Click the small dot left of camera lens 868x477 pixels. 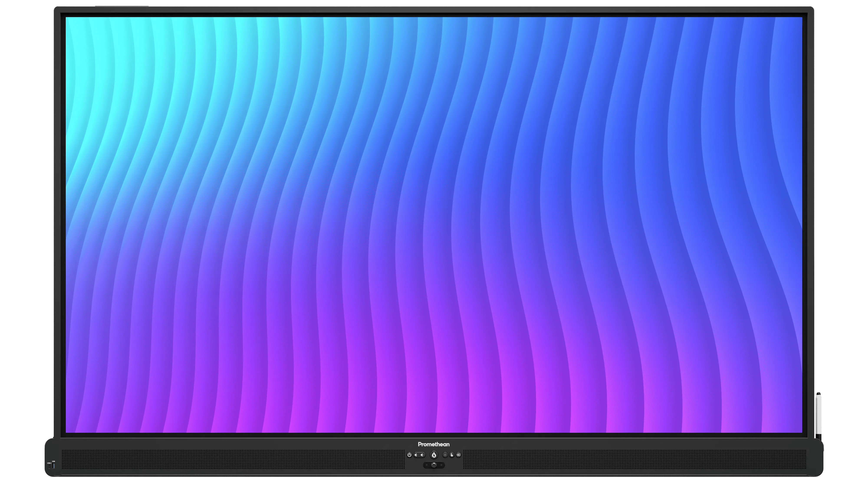click(427, 465)
